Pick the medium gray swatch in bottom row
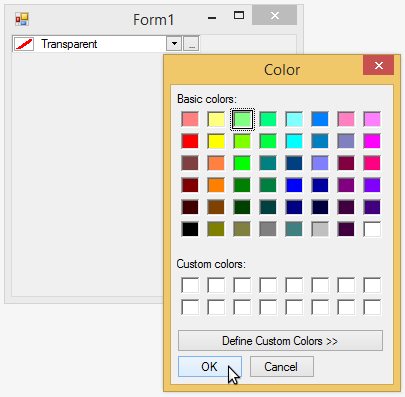The width and height of the screenshot is (405, 397). 268,229
